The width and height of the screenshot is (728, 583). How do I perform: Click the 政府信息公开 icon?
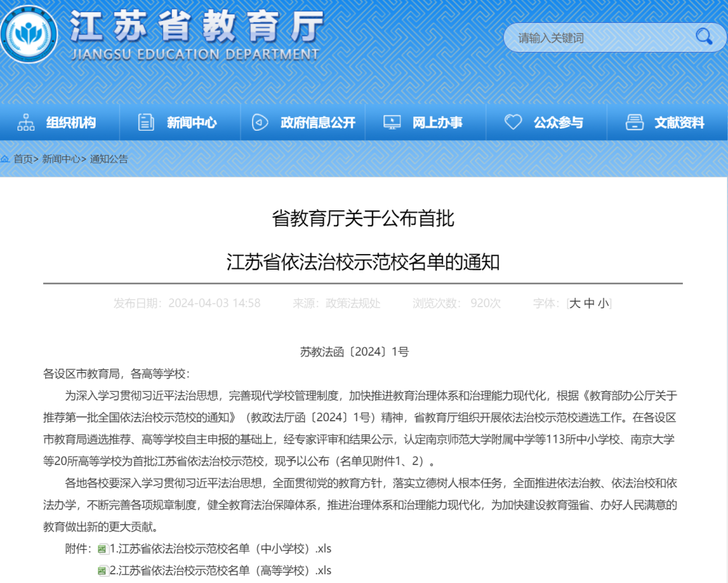point(260,123)
